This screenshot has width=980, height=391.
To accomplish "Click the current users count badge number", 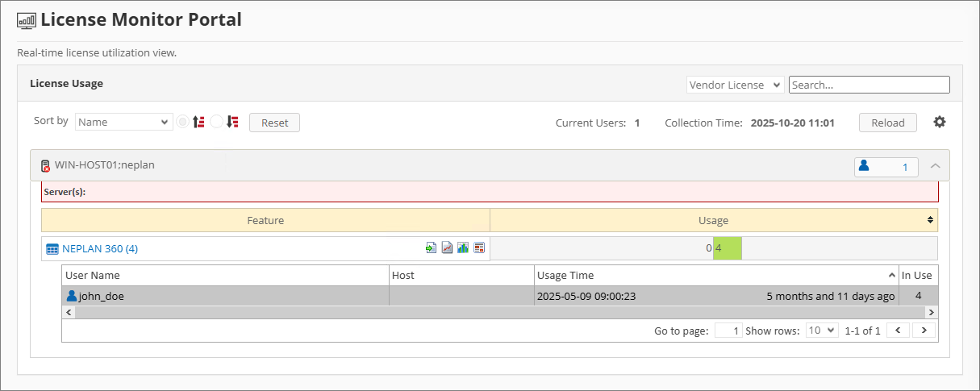I will click(905, 167).
